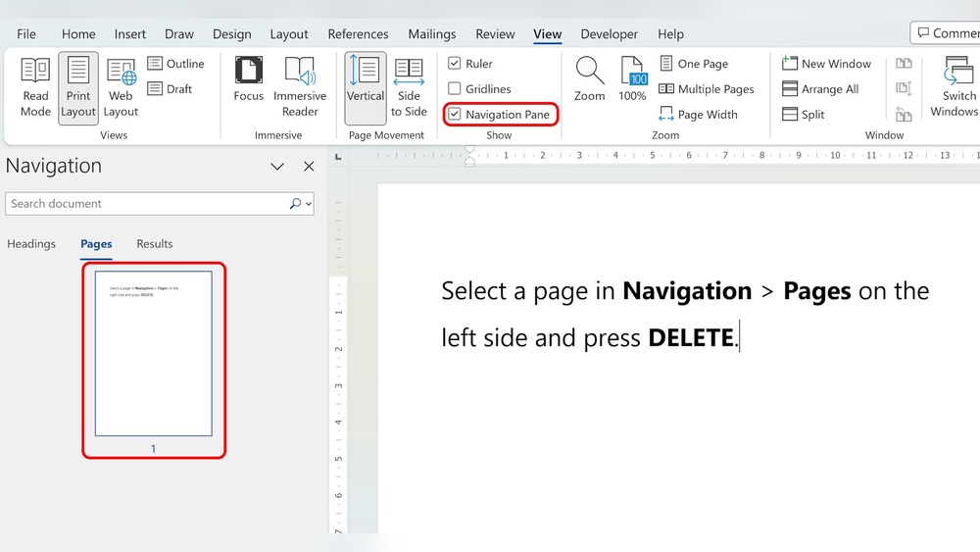Open a New Window
The height and width of the screenshot is (552, 980).
826,64
